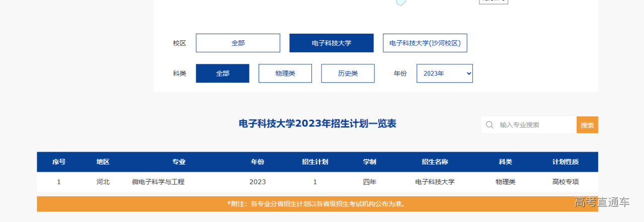644x222 pixels.
Task: Click the 招生计划 column header
Action: click(x=315, y=162)
